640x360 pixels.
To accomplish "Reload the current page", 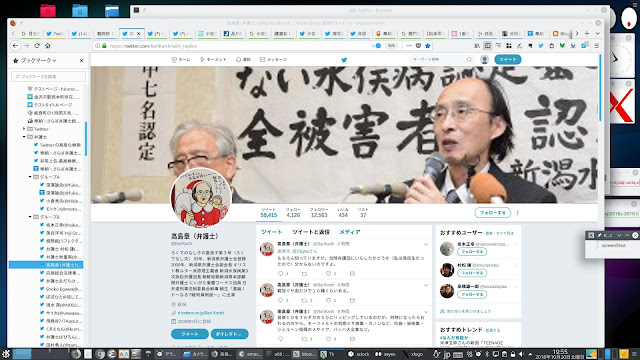I will pos(37,46).
